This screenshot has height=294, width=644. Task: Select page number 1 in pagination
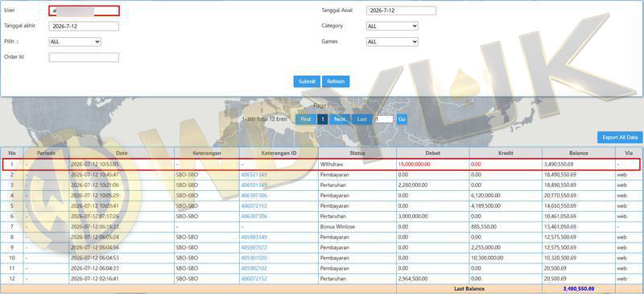click(323, 119)
